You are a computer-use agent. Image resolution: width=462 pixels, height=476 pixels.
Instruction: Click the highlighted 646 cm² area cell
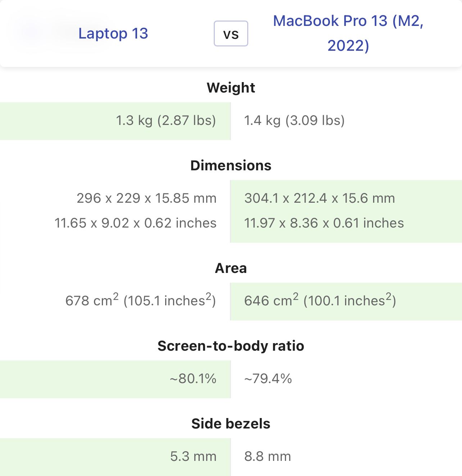click(x=346, y=301)
